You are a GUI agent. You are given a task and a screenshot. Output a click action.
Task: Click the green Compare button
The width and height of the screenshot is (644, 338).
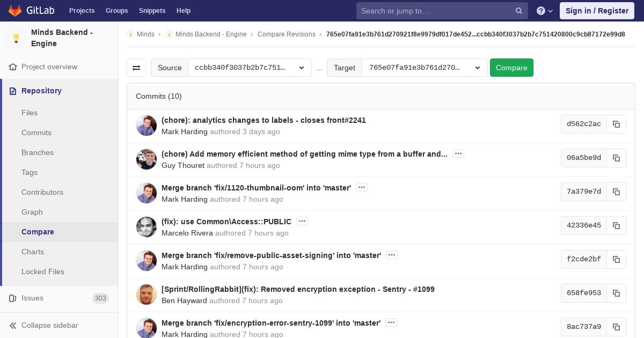coord(511,68)
